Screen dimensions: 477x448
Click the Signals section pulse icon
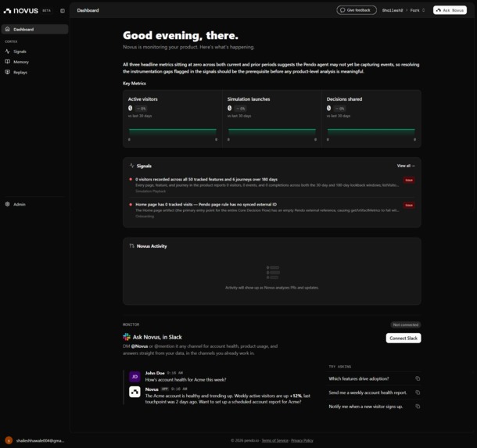click(x=131, y=166)
